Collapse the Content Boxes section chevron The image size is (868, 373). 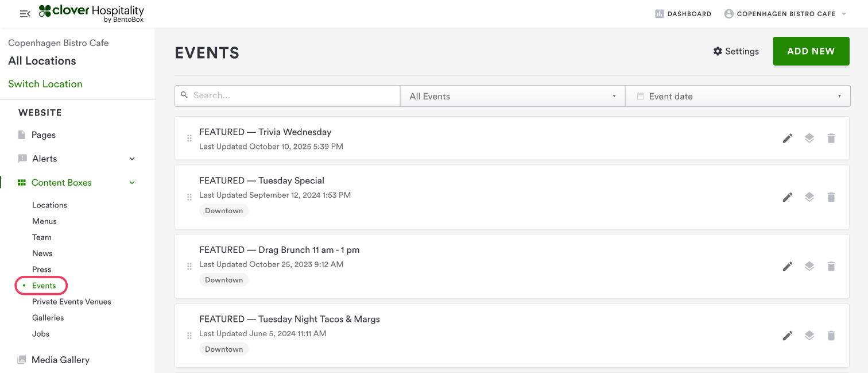click(x=132, y=183)
